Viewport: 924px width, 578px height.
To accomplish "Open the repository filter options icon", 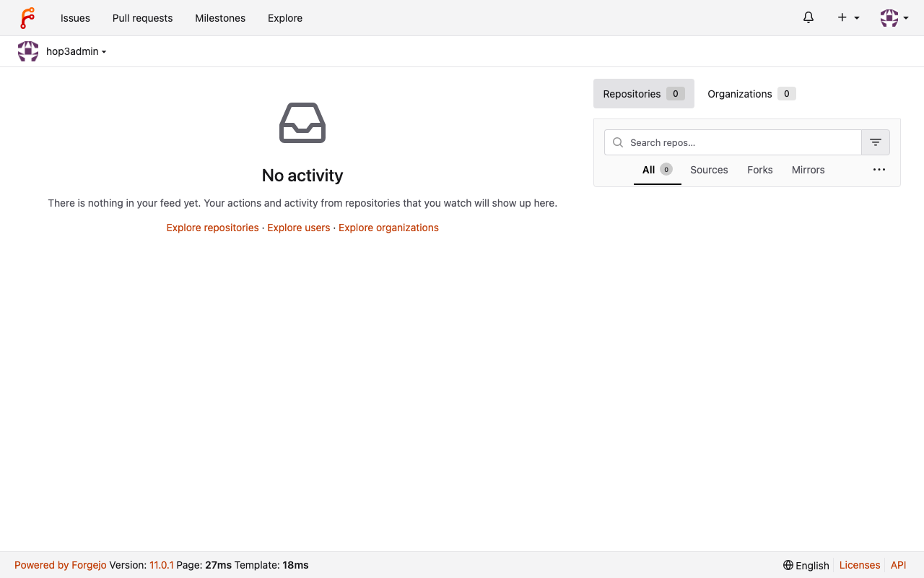I will [x=876, y=142].
